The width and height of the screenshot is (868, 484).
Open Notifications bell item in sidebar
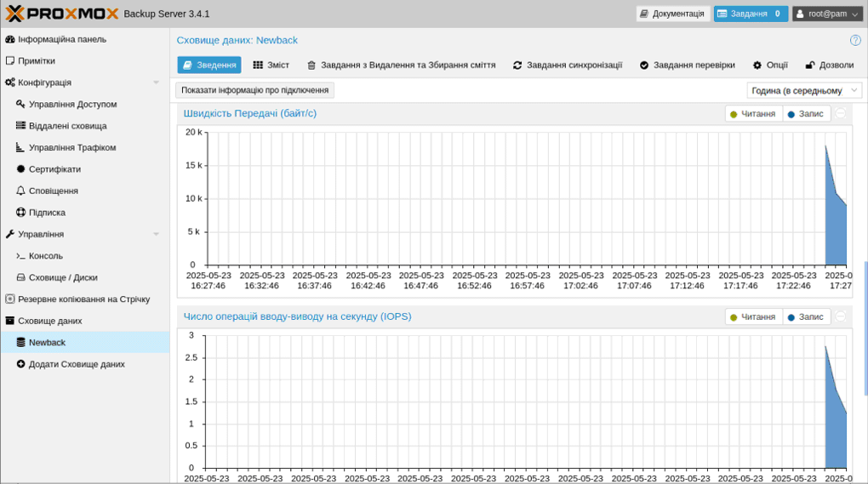coord(21,191)
